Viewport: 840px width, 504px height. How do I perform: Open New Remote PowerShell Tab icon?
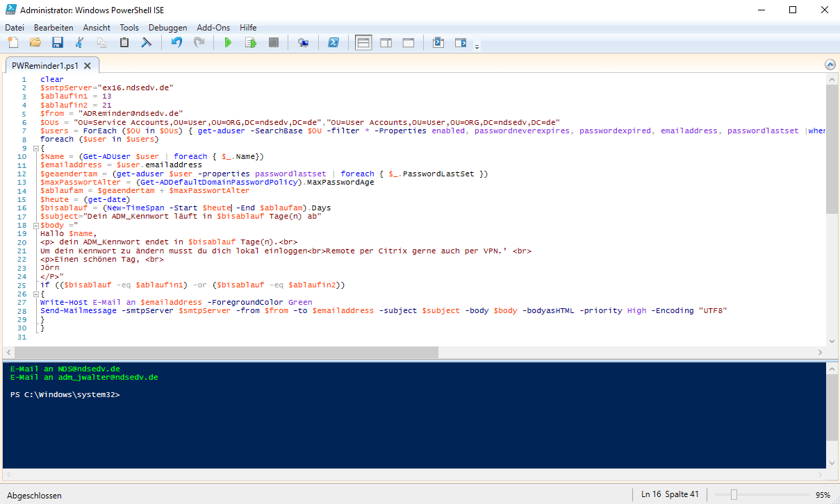tap(303, 43)
